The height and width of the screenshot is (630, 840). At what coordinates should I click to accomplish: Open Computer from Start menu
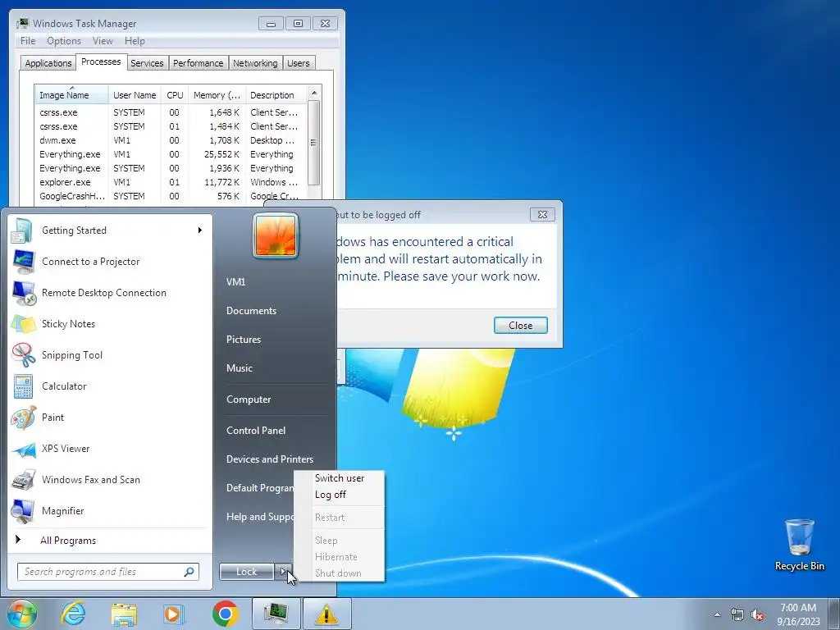(249, 399)
